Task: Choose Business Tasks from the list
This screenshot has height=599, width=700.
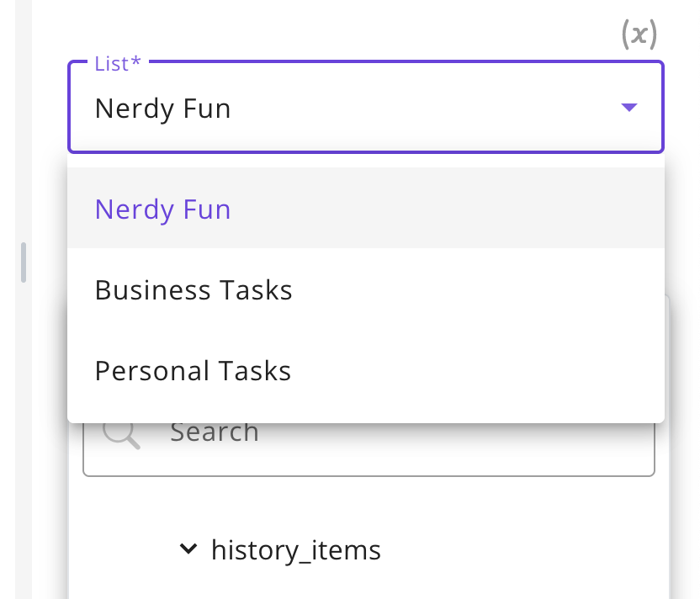Action: click(366, 289)
